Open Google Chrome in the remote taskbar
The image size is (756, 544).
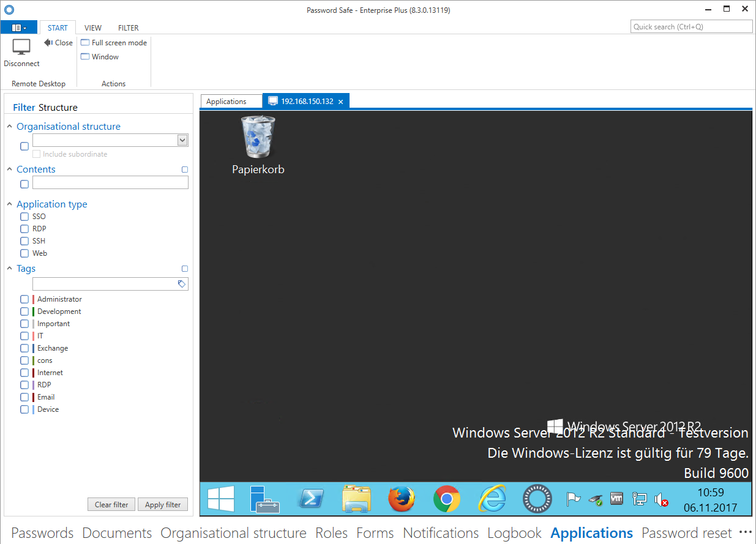pyautogui.click(x=447, y=499)
